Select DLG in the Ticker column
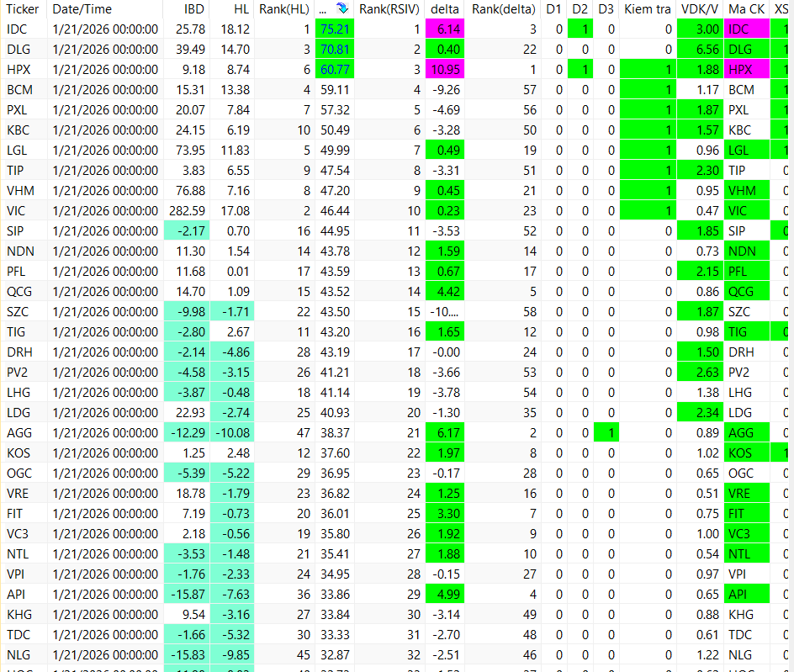The width and height of the screenshot is (794, 672). click(19, 50)
